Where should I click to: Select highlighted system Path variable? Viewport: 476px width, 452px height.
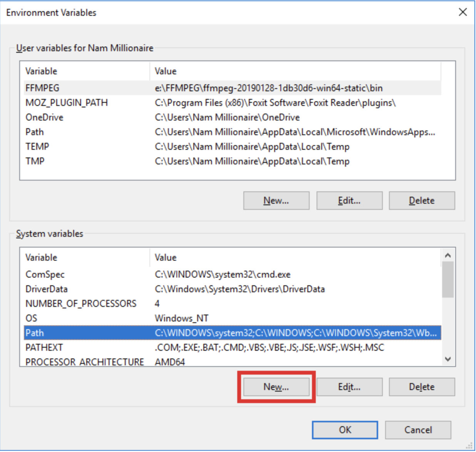pyautogui.click(x=233, y=333)
